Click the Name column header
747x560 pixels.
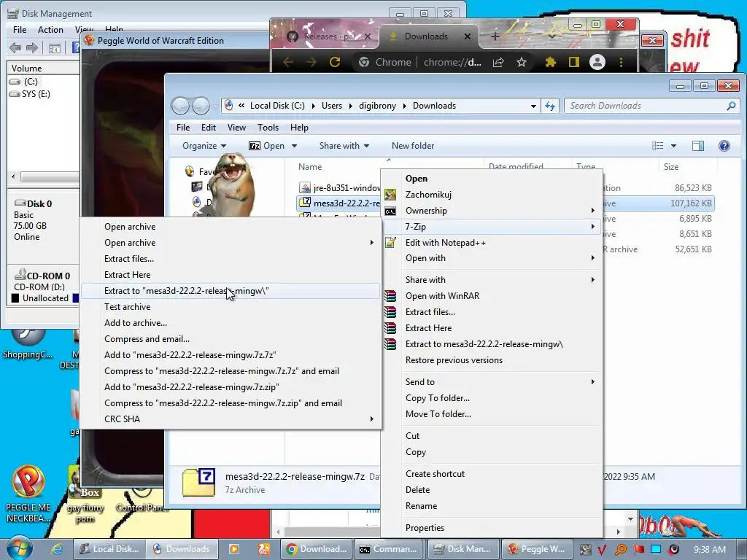point(309,167)
